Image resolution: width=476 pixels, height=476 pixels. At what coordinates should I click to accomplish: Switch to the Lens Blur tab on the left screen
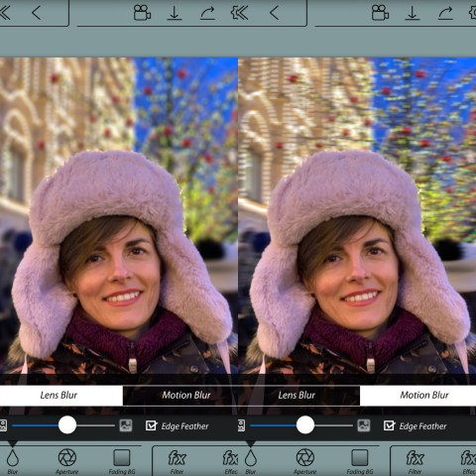click(61, 396)
